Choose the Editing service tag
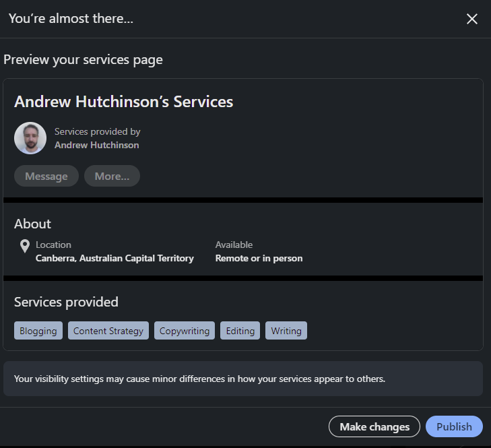The image size is (491, 448). coord(240,331)
